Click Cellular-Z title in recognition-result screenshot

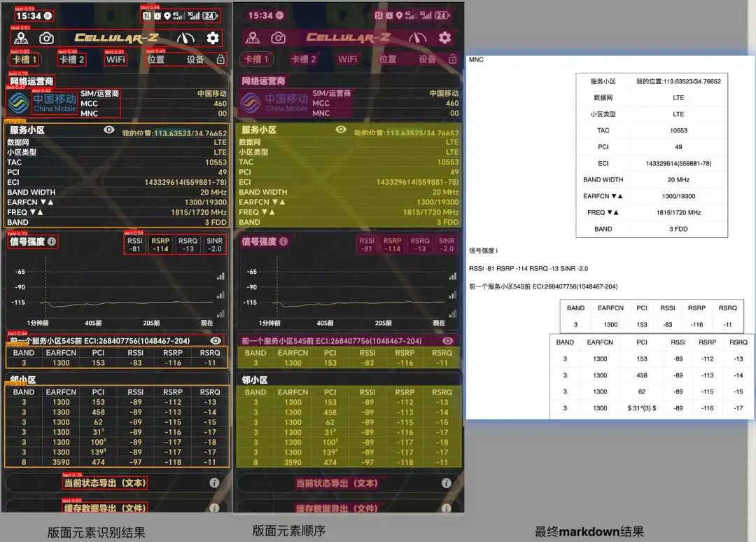point(116,38)
